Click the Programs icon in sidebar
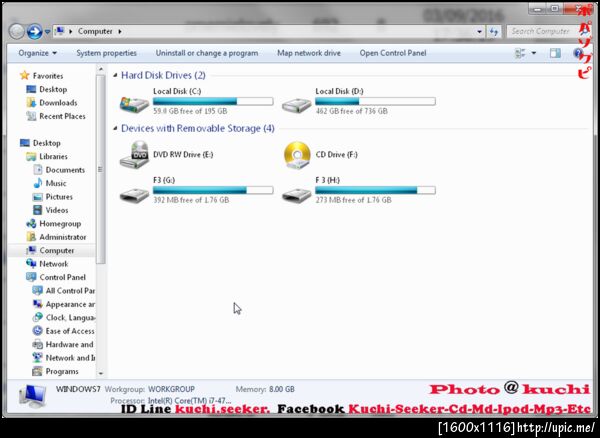 (x=38, y=371)
